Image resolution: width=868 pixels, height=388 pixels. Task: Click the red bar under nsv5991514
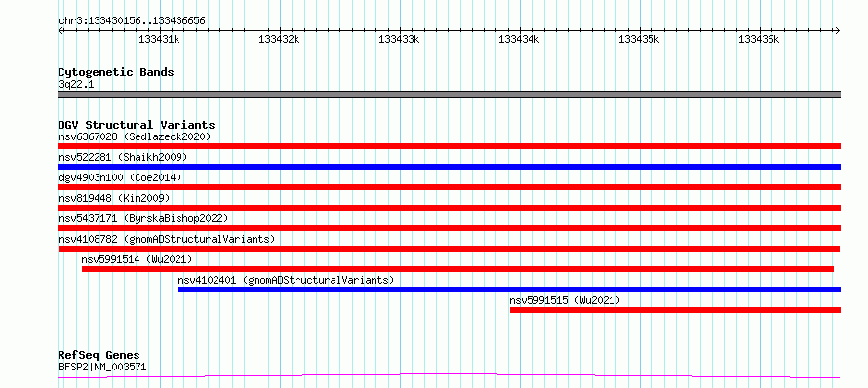[457, 269]
